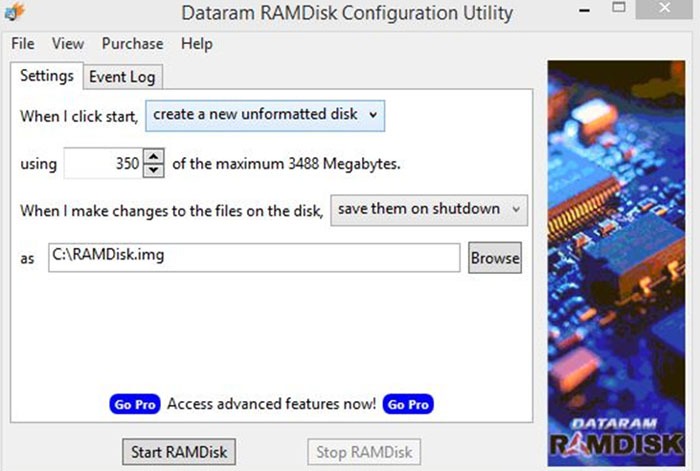Image resolution: width=700 pixels, height=471 pixels.
Task: Open the File menu
Action: tap(23, 44)
